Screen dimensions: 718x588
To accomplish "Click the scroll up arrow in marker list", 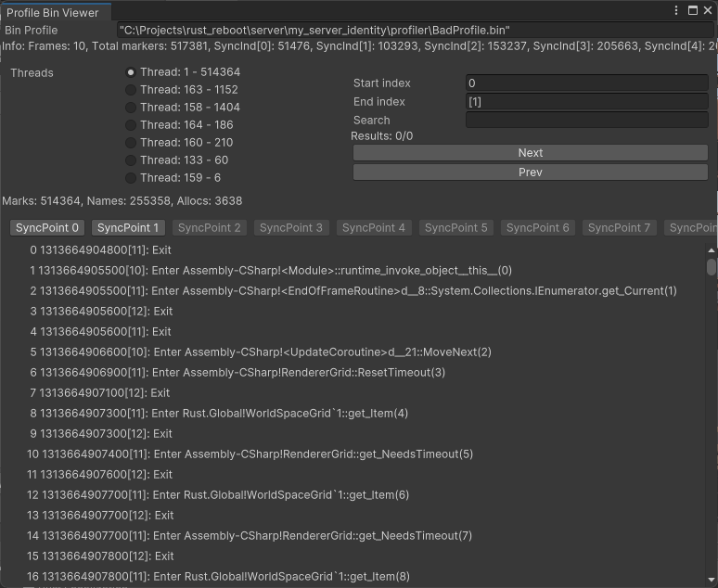I will (712, 250).
